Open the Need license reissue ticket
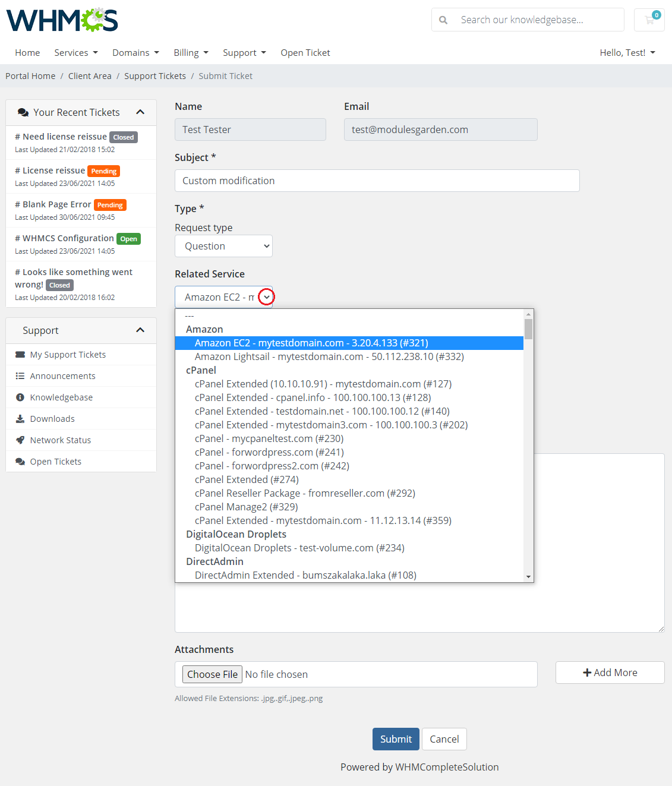 click(81, 143)
